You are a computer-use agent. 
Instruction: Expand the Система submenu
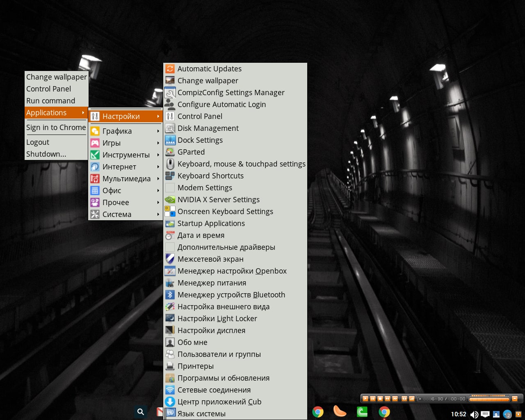pos(125,215)
